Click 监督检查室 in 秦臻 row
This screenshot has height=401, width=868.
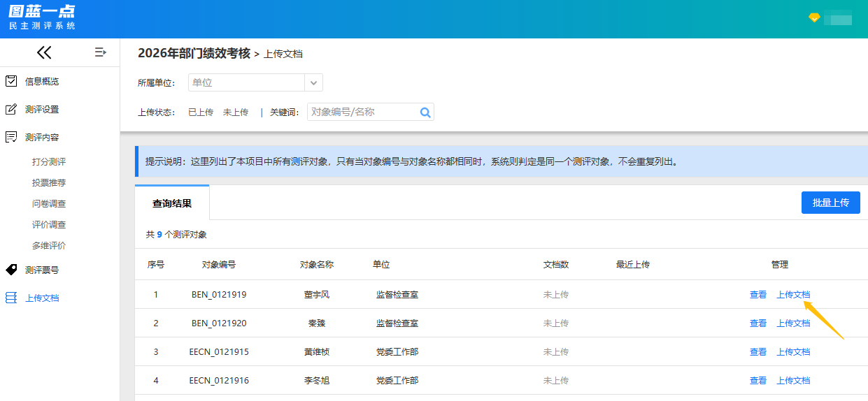pos(397,323)
